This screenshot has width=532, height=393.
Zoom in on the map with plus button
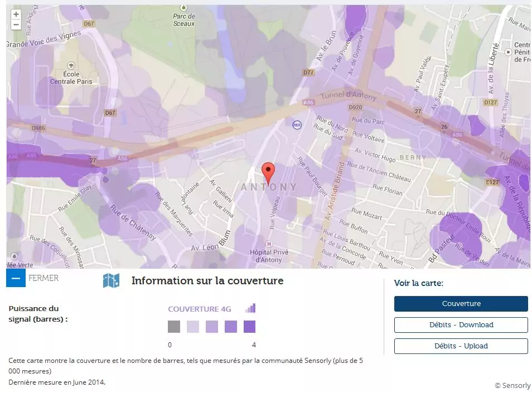tap(16, 14)
